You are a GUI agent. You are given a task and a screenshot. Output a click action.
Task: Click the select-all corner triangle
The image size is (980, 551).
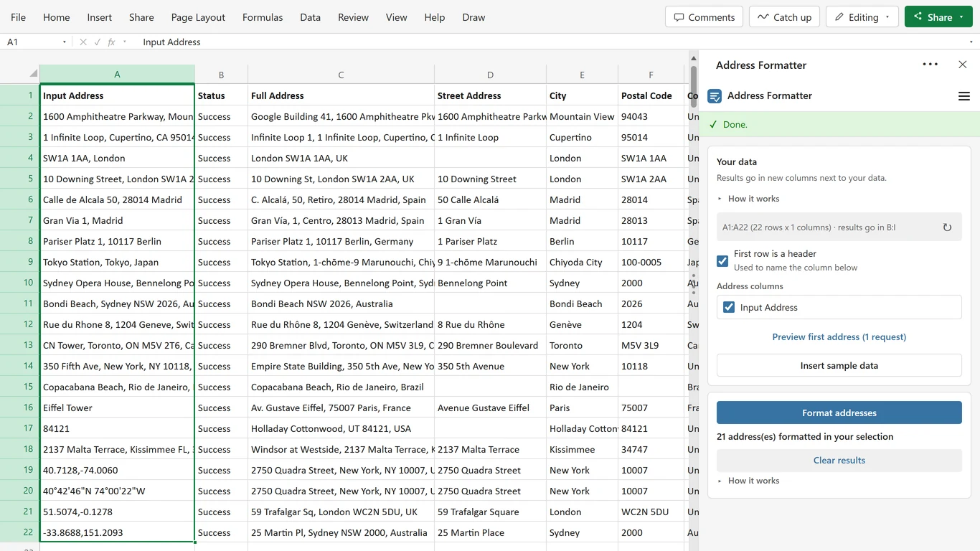pos(33,74)
